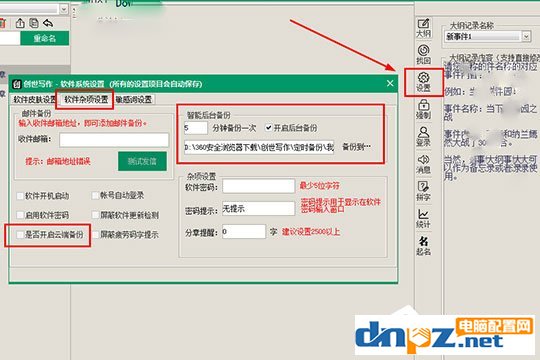Click the 抓图 icon in the sidebar
Image resolution: width=540 pixels, height=360 pixels.
tap(423, 54)
